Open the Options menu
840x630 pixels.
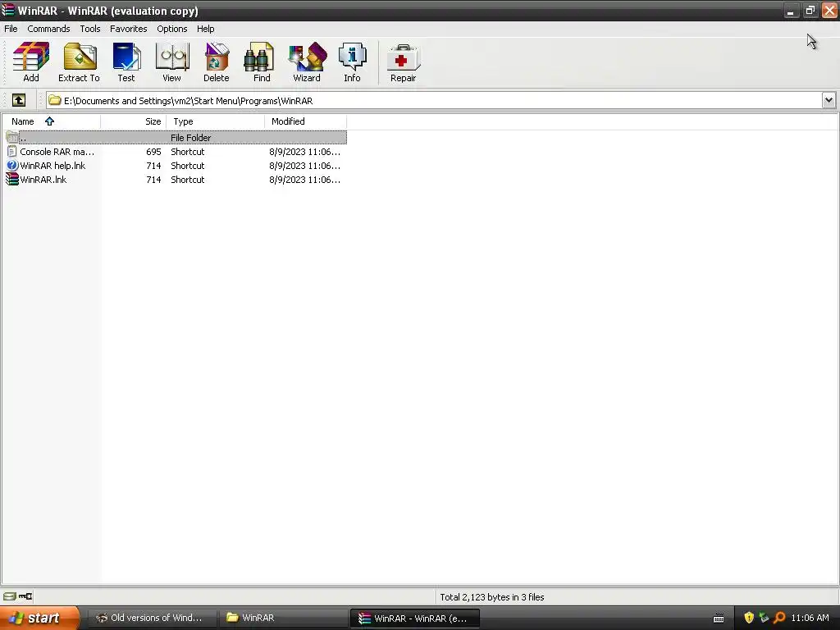tap(172, 29)
